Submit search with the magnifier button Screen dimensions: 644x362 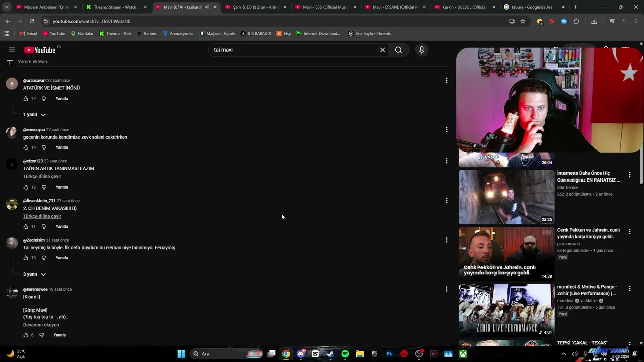coord(399,50)
